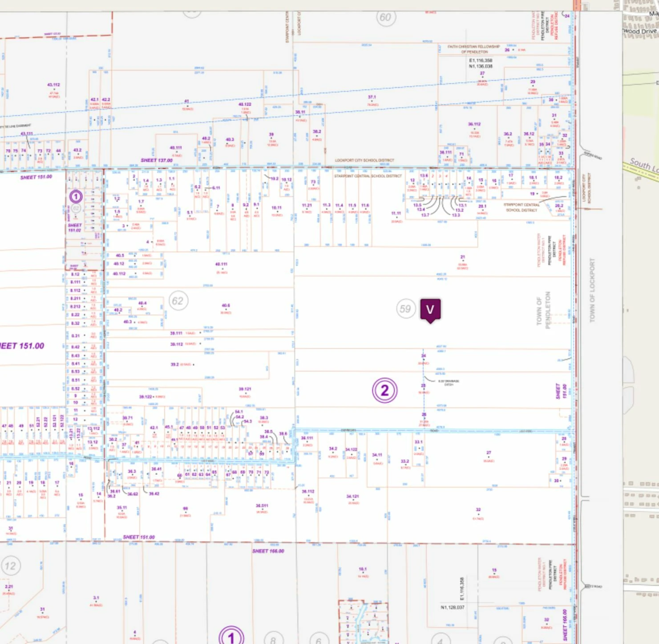
Task: Select parcel 37.1
Action: 372,97
